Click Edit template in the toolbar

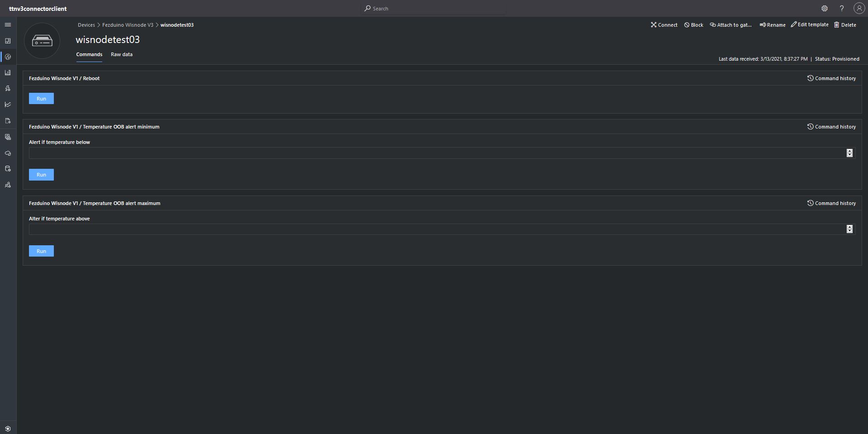[x=810, y=24]
